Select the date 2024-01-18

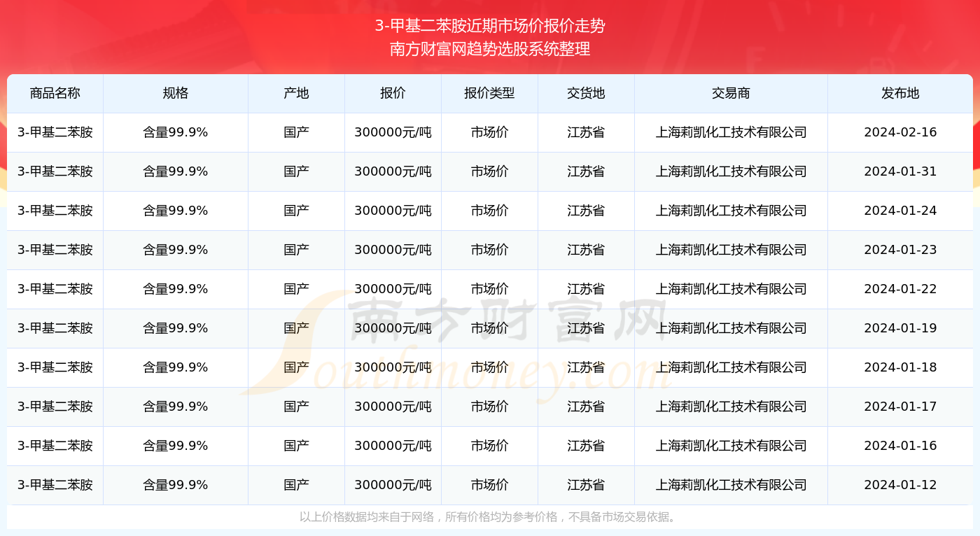[900, 367]
